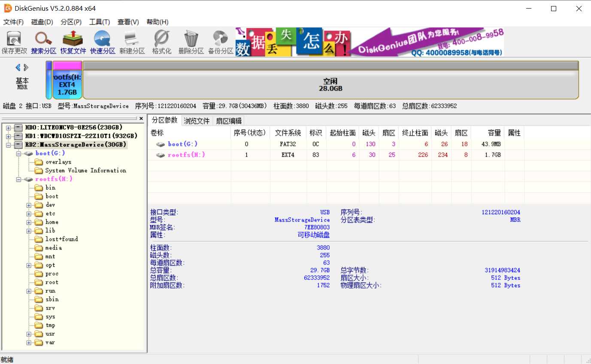The width and height of the screenshot is (591, 364).
Task: Expand the usr folder in tree
Action: [x=29, y=334]
